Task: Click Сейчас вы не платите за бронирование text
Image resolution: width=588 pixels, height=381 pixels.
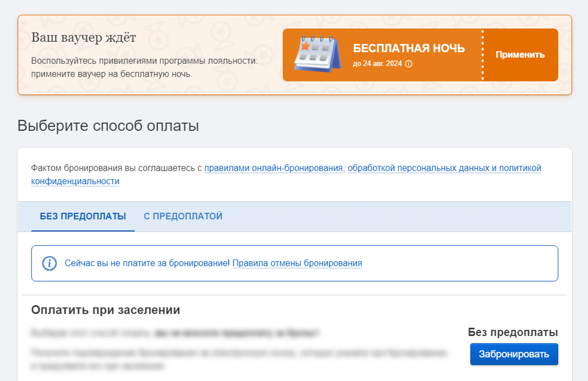Action: [147, 263]
